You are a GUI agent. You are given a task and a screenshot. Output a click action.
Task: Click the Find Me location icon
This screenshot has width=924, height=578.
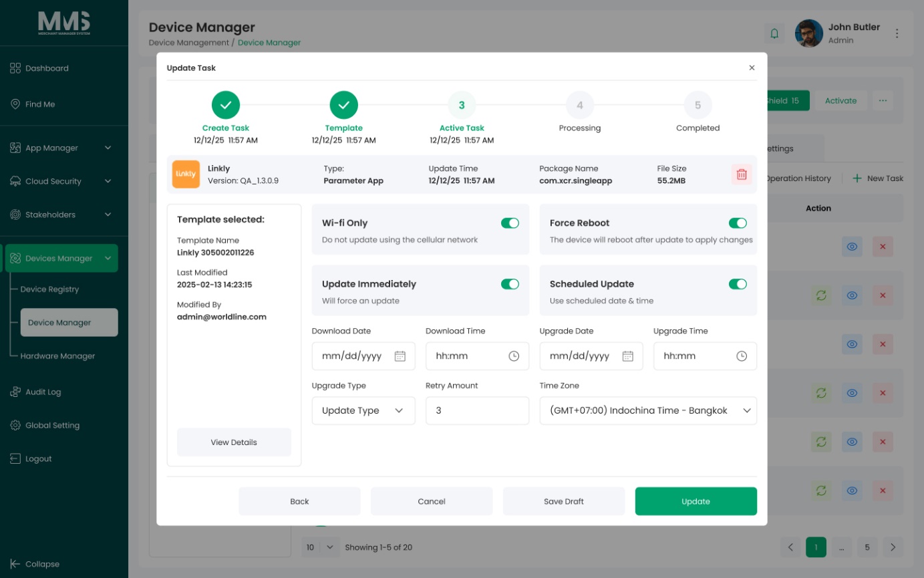(15, 104)
